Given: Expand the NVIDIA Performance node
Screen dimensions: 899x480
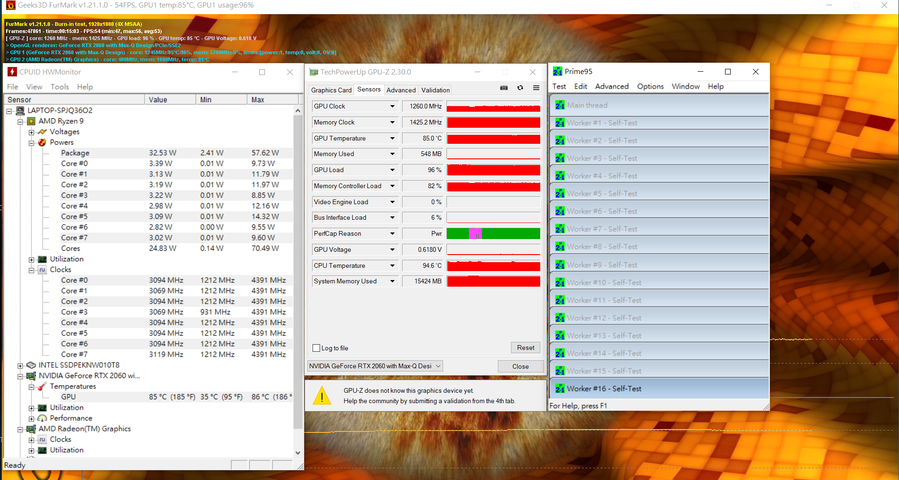Looking at the screenshot, I should (31, 418).
